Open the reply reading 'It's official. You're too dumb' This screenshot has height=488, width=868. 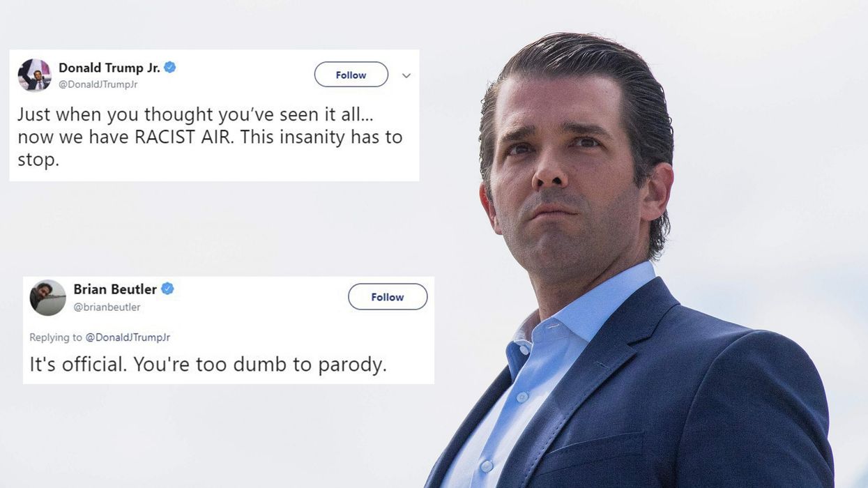208,365
